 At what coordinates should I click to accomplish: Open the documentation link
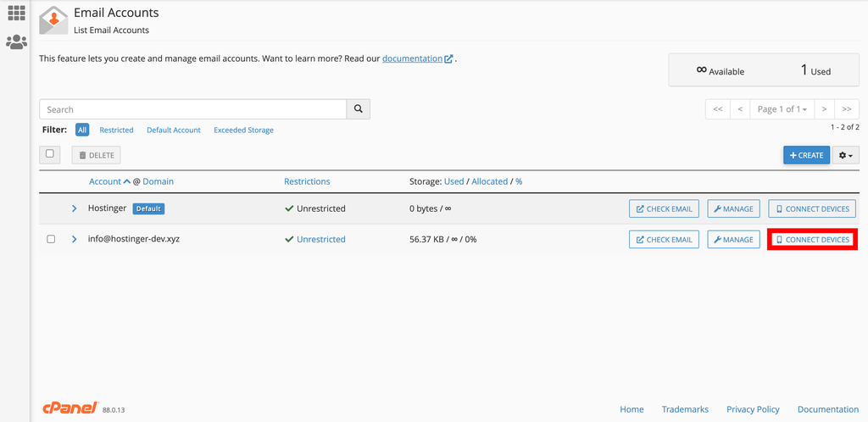pyautogui.click(x=412, y=59)
